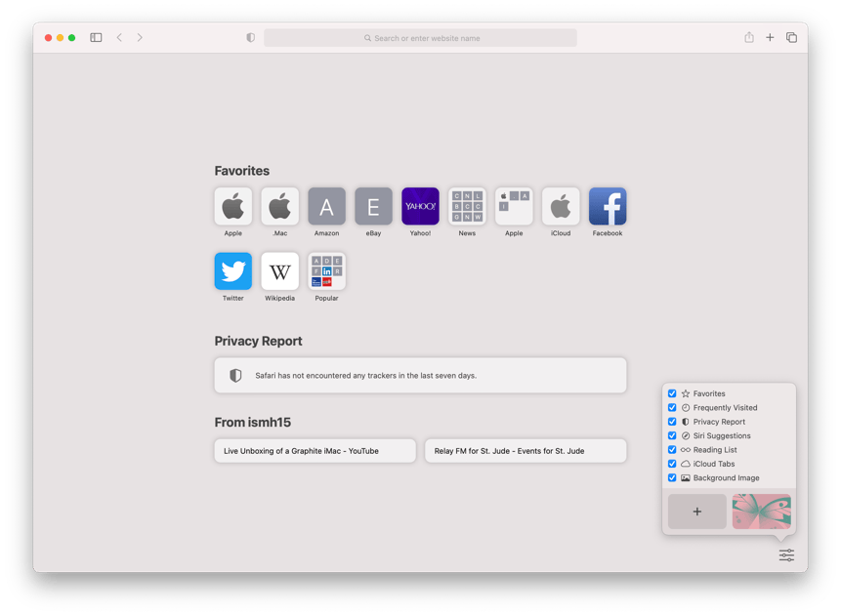Open the Privacy Report shield in the toolbar
The image size is (841, 616).
pos(250,37)
